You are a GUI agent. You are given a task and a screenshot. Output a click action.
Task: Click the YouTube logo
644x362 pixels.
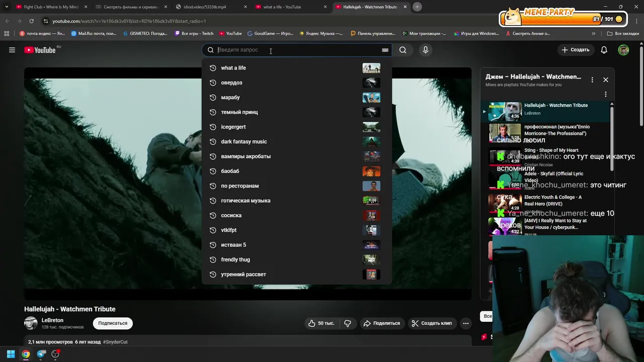point(40,50)
